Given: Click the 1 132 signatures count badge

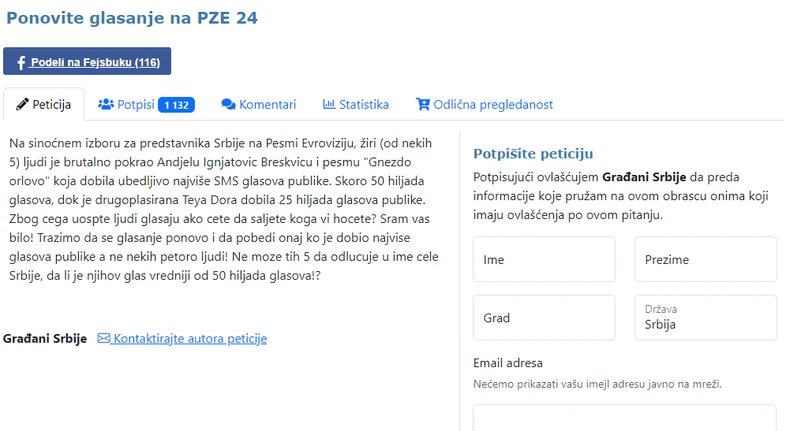Looking at the screenshot, I should tap(176, 105).
